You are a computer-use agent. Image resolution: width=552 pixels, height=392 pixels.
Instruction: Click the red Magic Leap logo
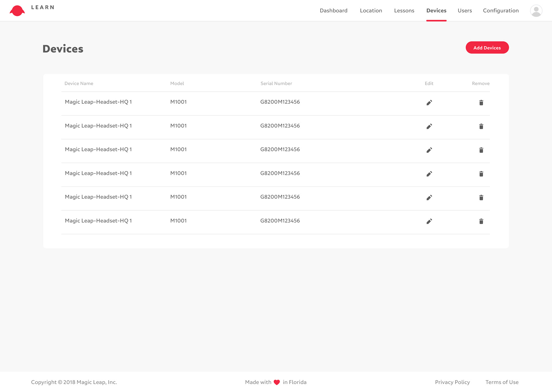[x=17, y=11]
